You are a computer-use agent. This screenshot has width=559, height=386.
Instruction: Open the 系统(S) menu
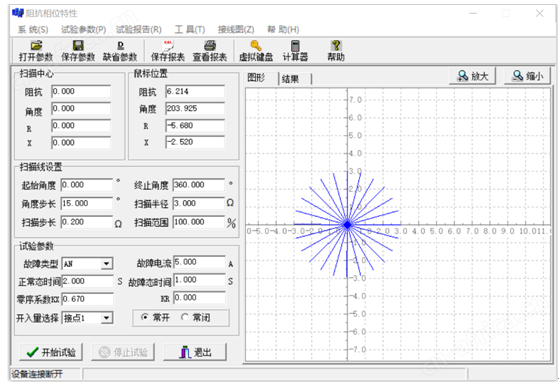[x=33, y=30]
